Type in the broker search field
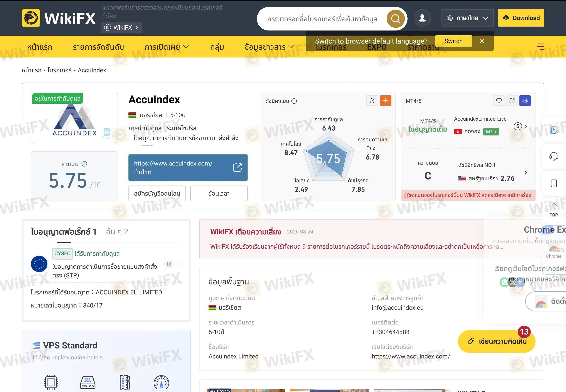 coord(322,19)
